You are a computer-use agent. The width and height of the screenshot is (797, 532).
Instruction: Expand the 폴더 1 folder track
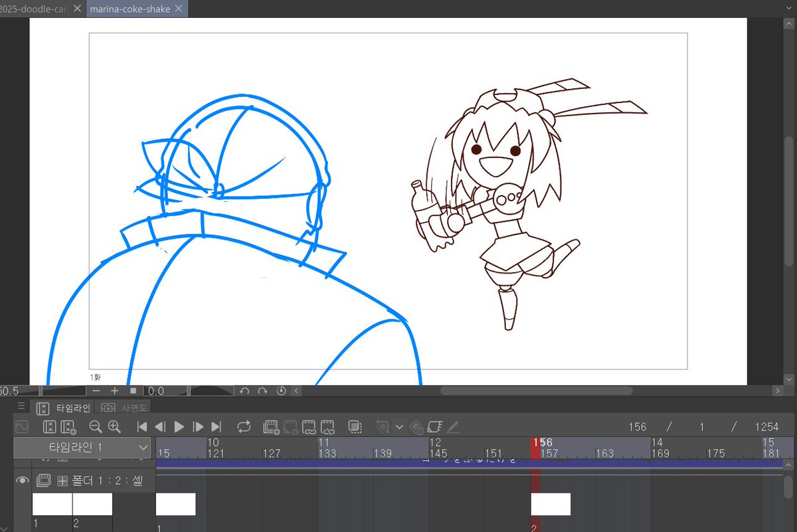click(x=63, y=480)
